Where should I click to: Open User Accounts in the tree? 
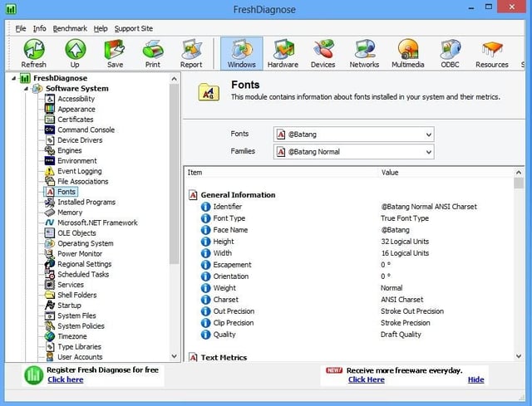coord(80,357)
